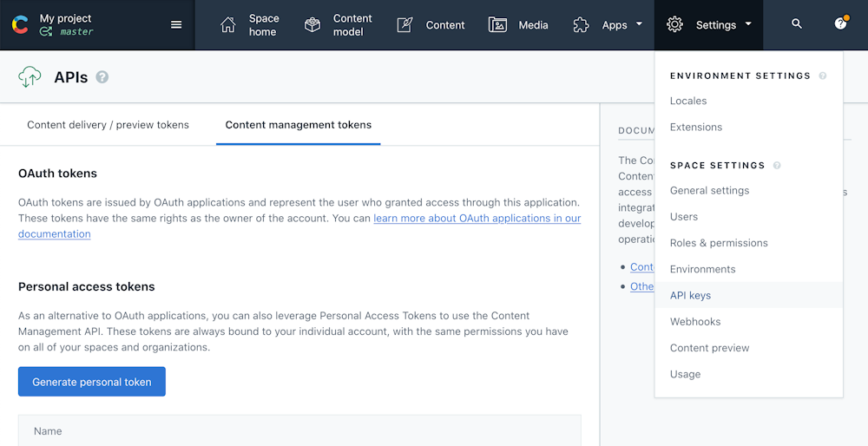Click the Personal access tokens heading
The image size is (868, 446).
tap(86, 286)
